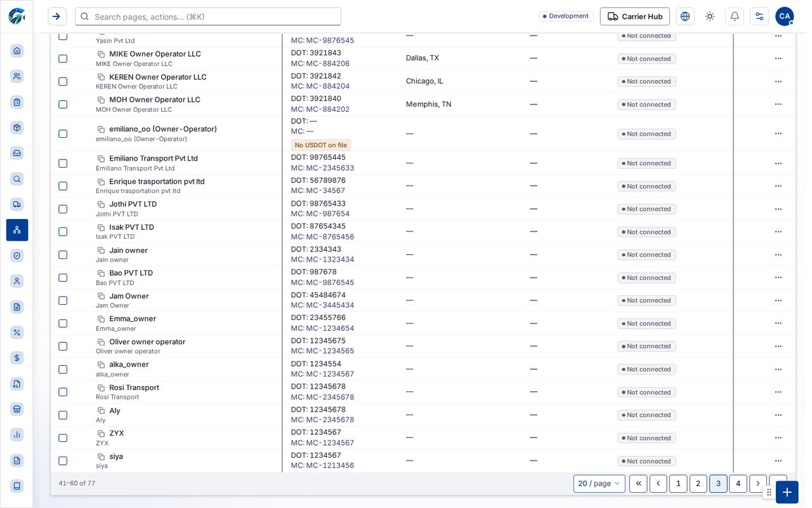The width and height of the screenshot is (812, 508).
Task: Open the shield check icon in the sidebar
Action: (17, 255)
